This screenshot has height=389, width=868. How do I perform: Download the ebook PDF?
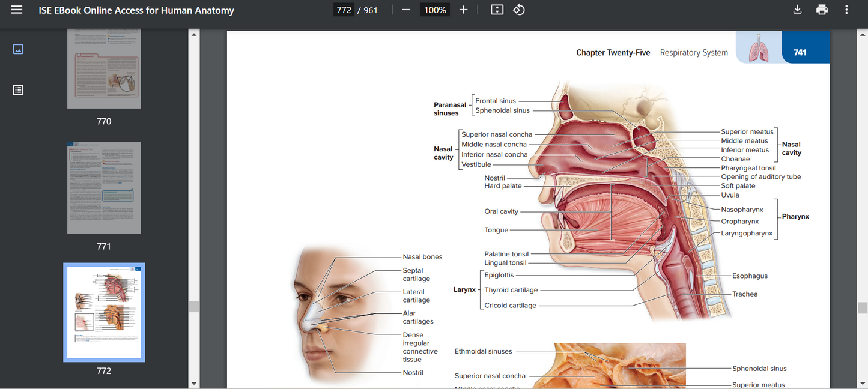coord(797,10)
